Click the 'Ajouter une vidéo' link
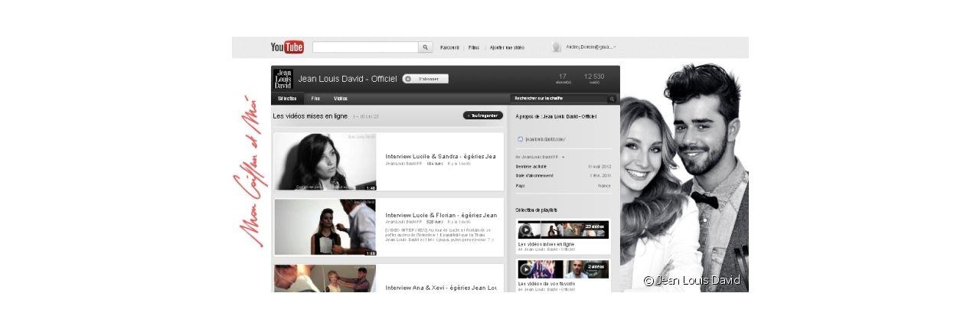This screenshot has width=980, height=329. (x=507, y=47)
